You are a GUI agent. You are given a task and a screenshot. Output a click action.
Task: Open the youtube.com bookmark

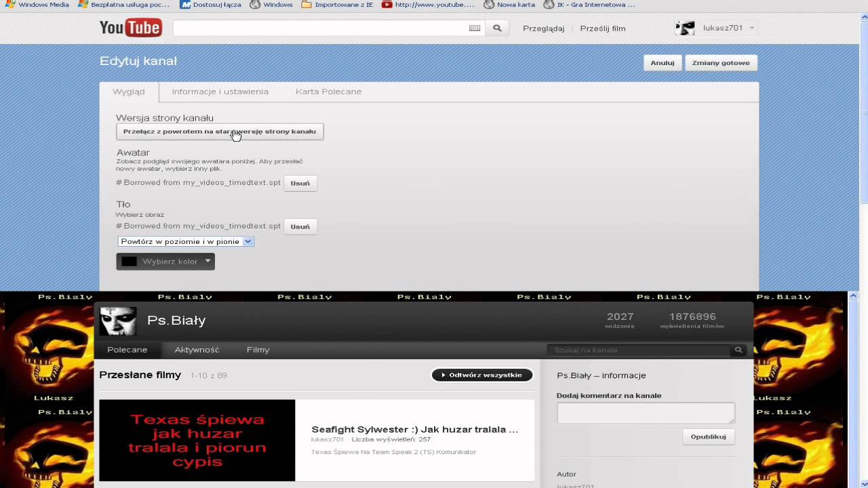[x=429, y=5]
